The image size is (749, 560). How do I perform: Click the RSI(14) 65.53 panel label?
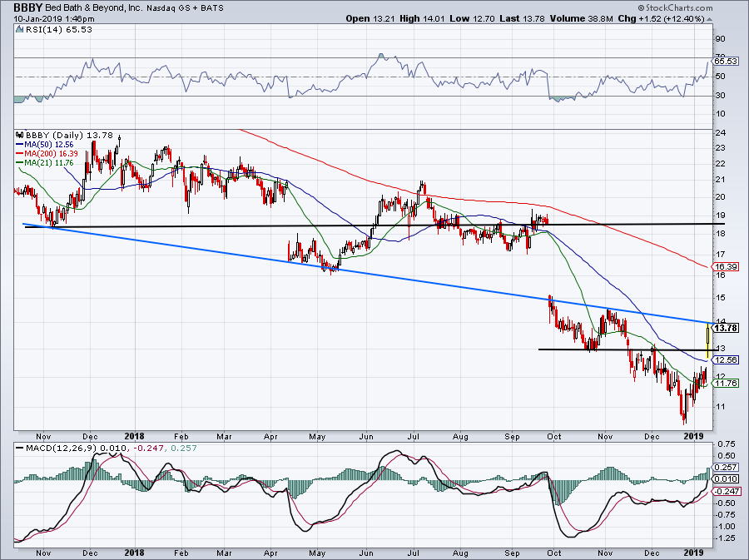point(58,30)
